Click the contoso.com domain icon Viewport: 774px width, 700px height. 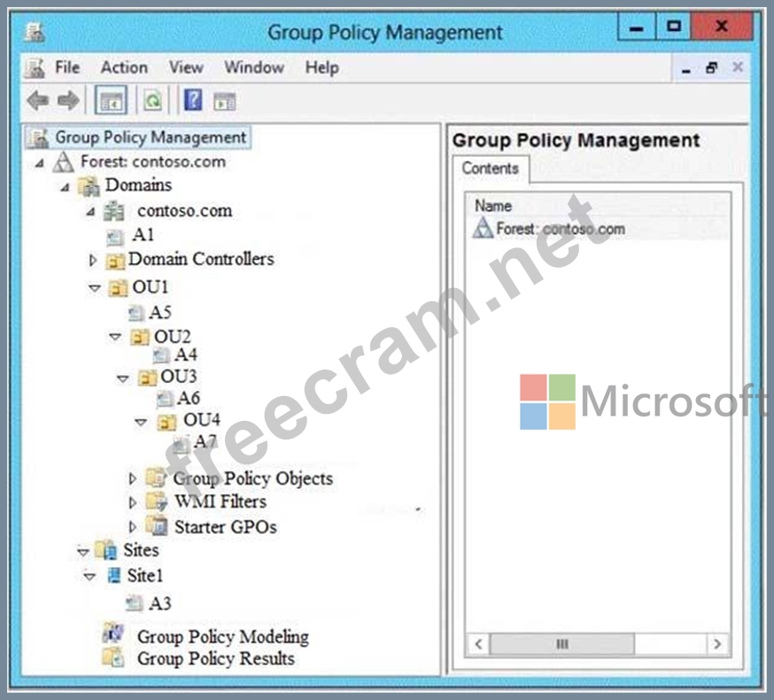(114, 211)
